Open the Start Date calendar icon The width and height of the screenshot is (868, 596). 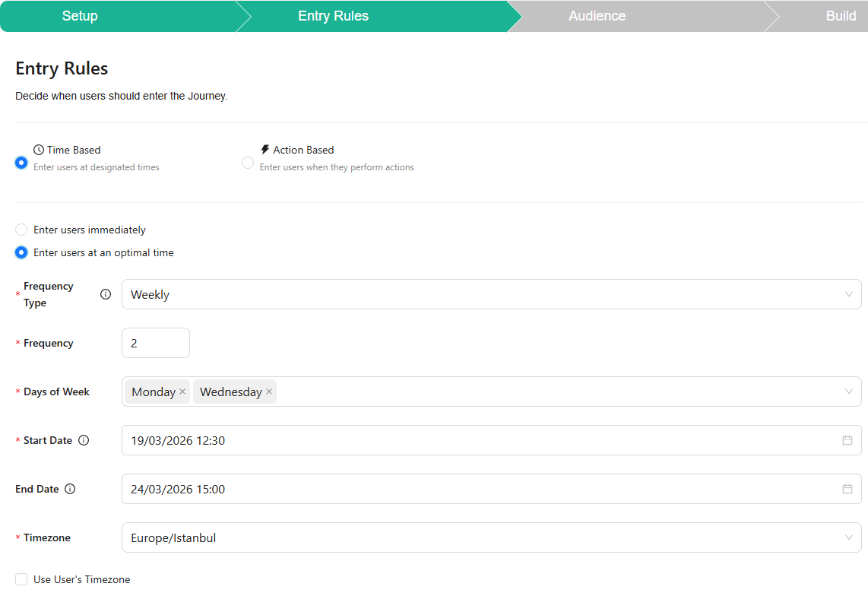click(847, 440)
